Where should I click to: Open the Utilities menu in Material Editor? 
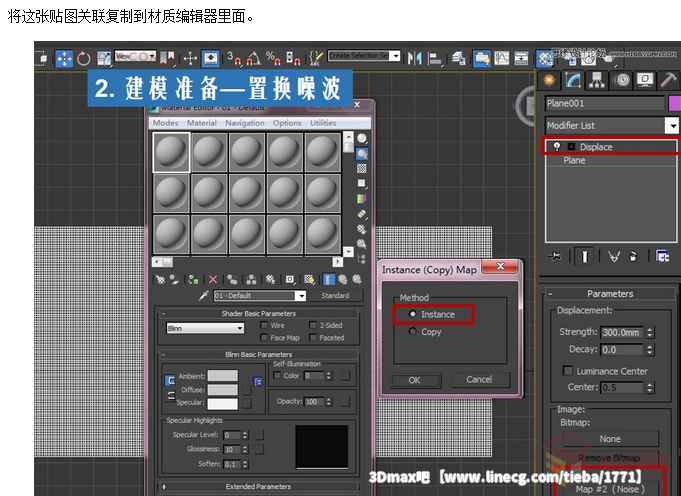point(323,123)
